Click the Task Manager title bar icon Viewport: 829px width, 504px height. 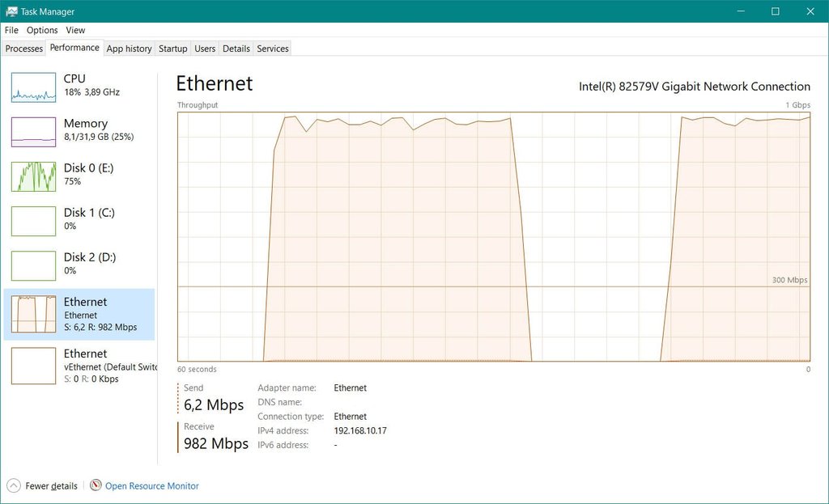(11, 11)
